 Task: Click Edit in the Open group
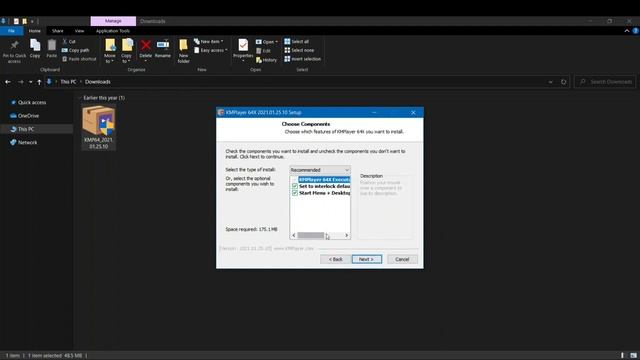pyautogui.click(x=263, y=51)
